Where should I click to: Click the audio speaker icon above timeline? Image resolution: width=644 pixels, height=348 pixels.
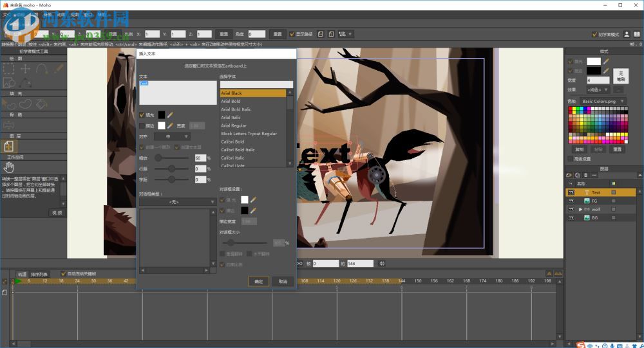pyautogui.click(x=382, y=263)
